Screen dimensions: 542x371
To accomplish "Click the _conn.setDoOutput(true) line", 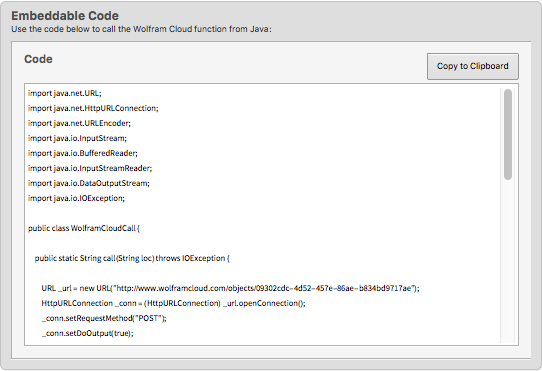I will (87, 333).
